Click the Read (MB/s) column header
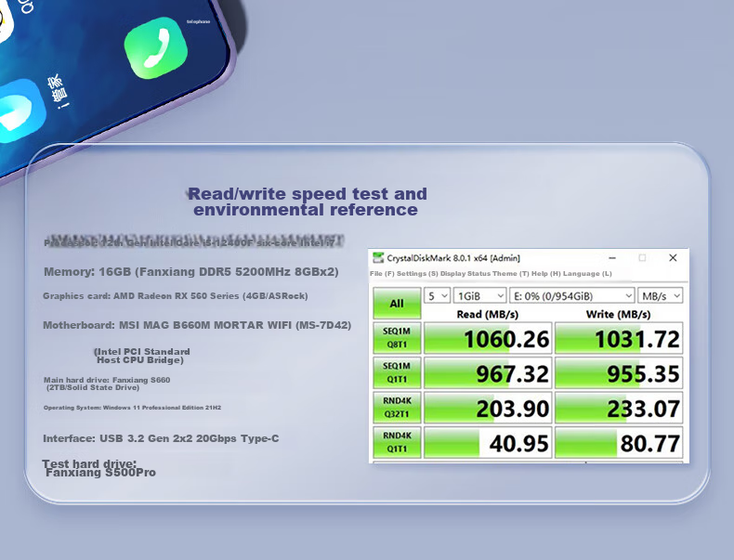Viewport: 734px width, 560px height. (x=487, y=315)
